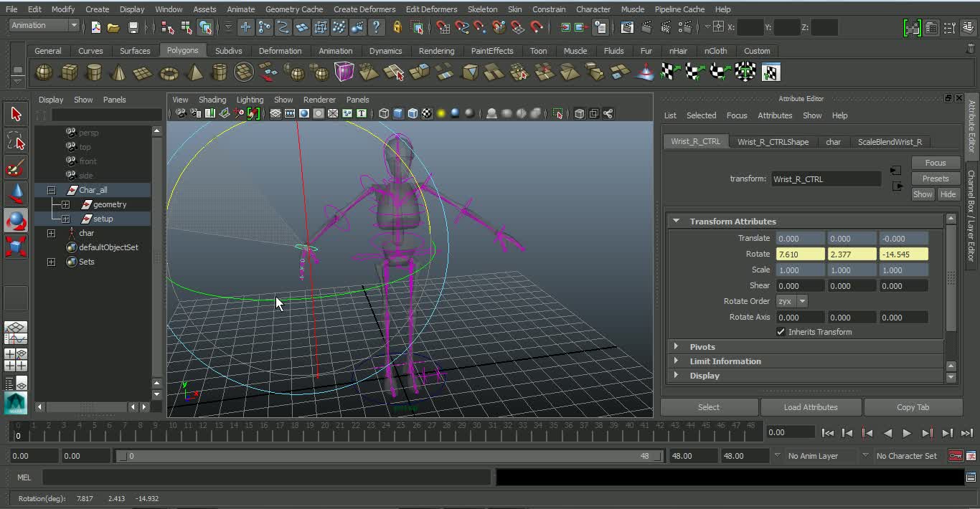Screen dimensions: 980x509
Task: Click the New Scene icon
Action: pyautogui.click(x=96, y=27)
